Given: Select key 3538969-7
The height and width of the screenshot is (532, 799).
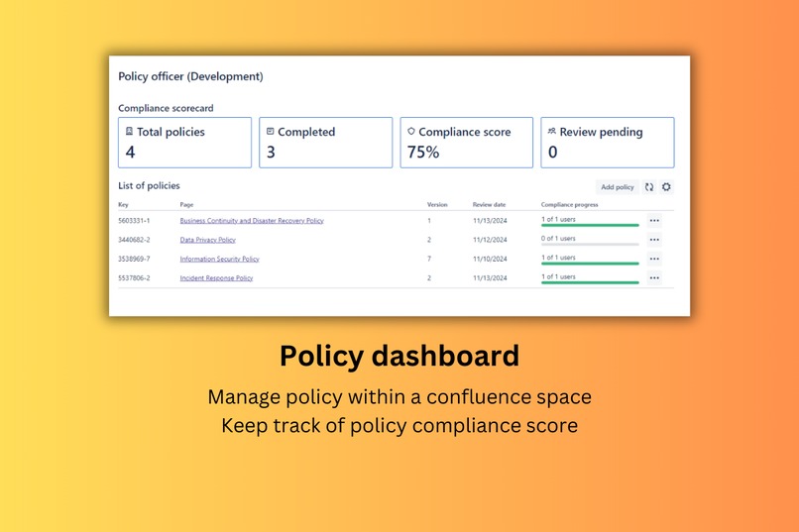Looking at the screenshot, I should [x=134, y=259].
